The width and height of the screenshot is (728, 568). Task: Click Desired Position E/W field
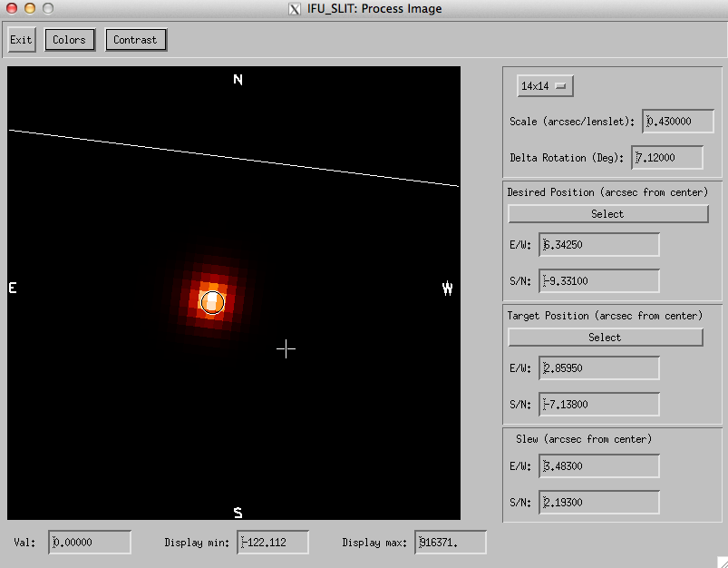pos(598,245)
